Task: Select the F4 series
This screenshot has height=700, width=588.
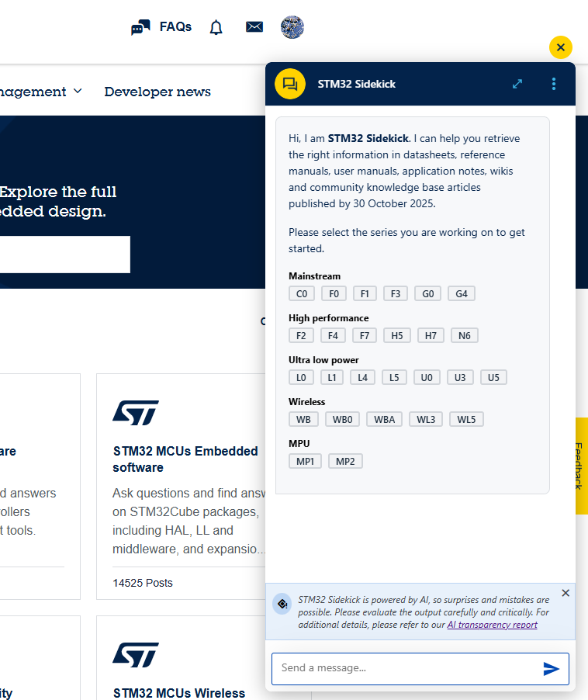Action: (x=333, y=336)
